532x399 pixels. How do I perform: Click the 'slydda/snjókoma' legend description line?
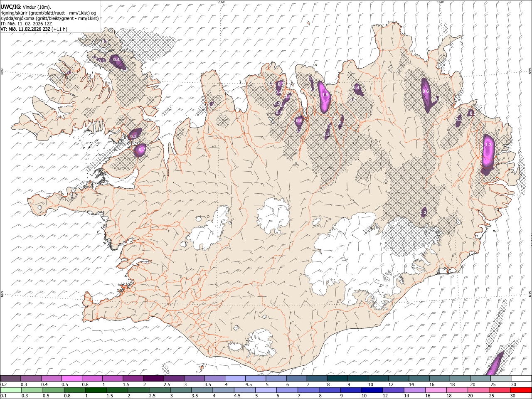click(x=49, y=18)
